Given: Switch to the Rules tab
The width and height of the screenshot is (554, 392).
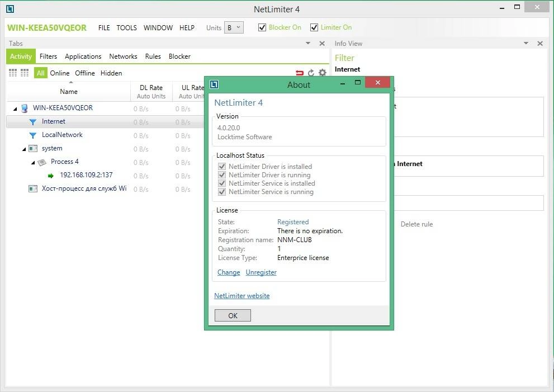Looking at the screenshot, I should (x=153, y=56).
